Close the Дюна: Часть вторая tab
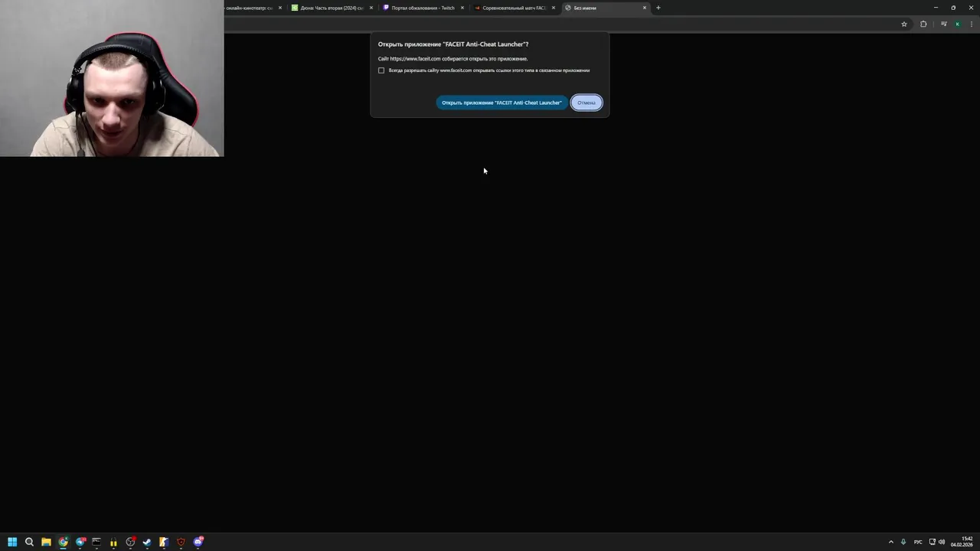The image size is (980, 551). point(371,8)
